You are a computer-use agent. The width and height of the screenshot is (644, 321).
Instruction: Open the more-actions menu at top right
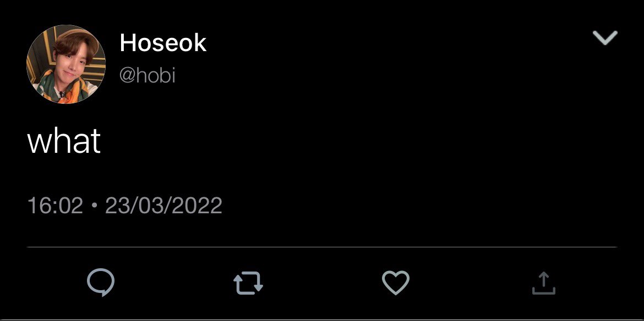(x=605, y=38)
